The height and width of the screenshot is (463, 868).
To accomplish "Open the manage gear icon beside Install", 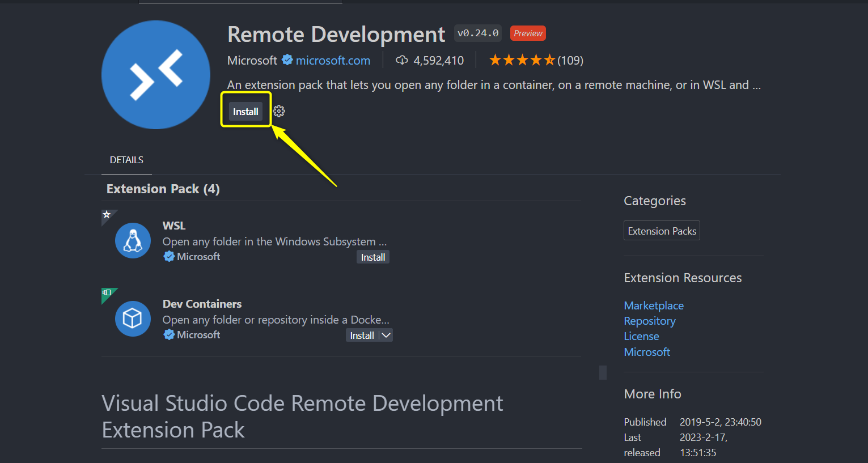I will tap(279, 111).
